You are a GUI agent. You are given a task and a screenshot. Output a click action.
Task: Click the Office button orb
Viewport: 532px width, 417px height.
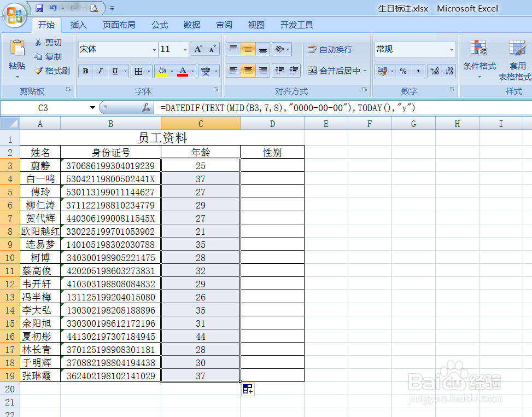coord(15,15)
